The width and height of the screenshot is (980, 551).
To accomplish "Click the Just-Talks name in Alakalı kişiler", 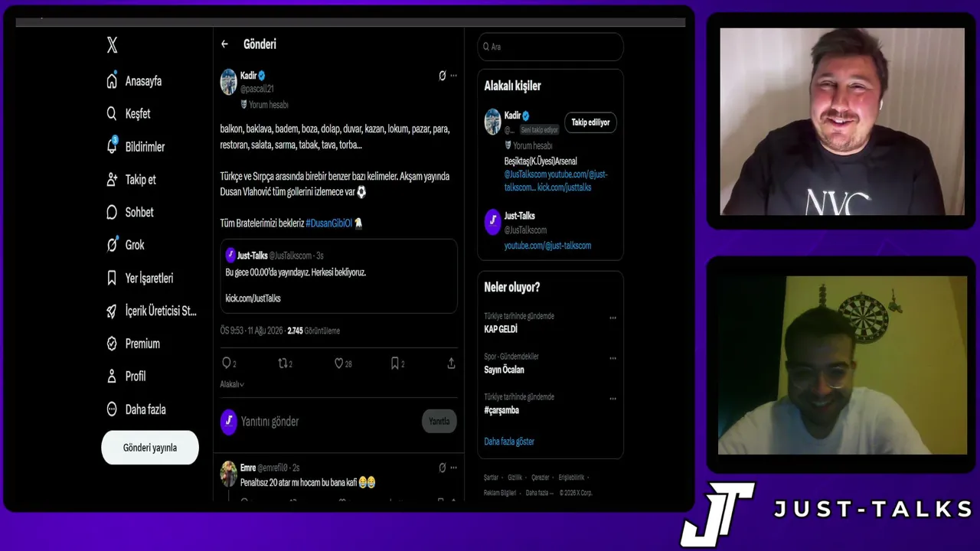I will (x=520, y=216).
